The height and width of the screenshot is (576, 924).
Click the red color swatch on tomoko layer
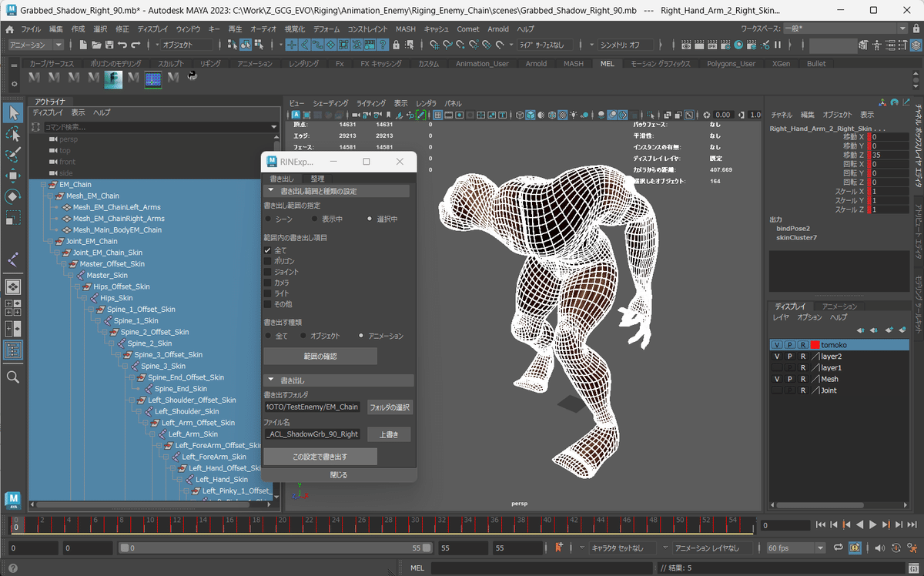[815, 346]
